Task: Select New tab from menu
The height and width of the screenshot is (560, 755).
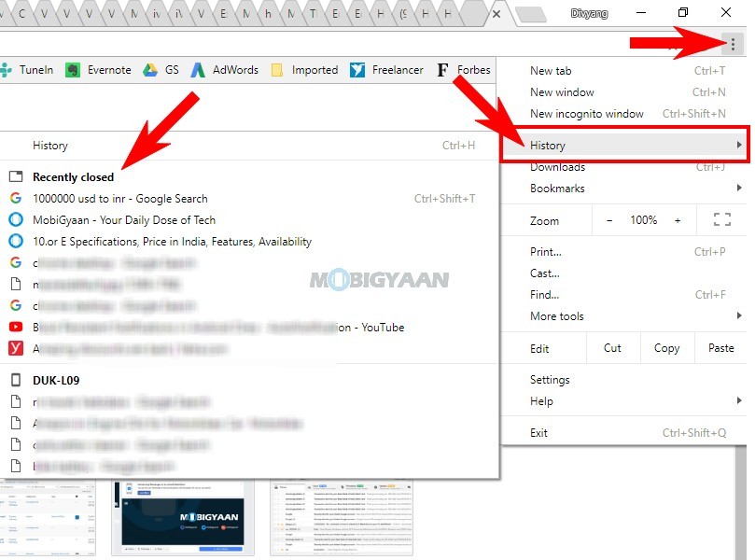Action: click(x=624, y=71)
